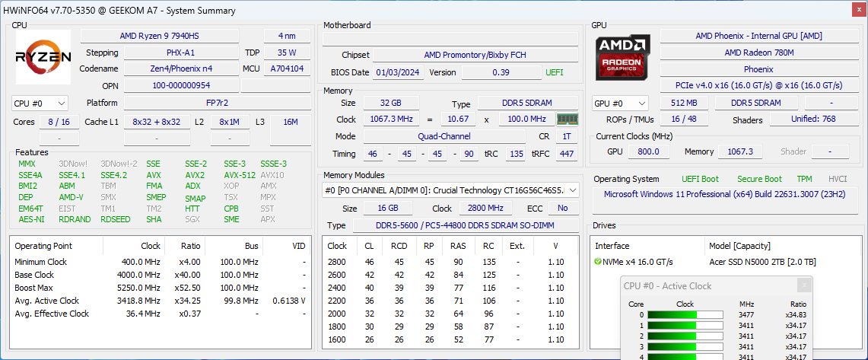Viewport: 868px width, 360px height.
Task: Click the Ryzen CPU logo
Action: 43,56
